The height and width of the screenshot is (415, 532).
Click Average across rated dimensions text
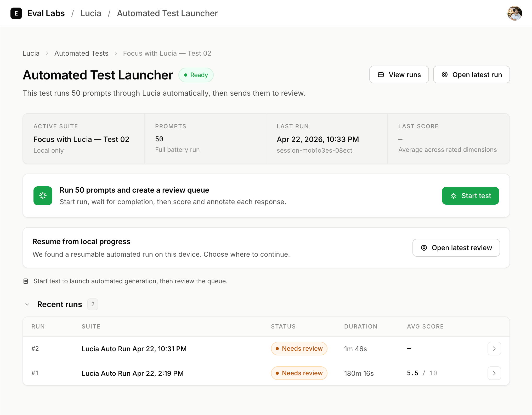(448, 150)
